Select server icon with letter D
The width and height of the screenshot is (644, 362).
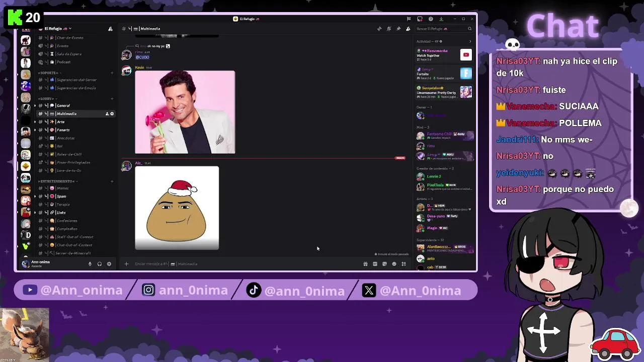coord(26,235)
